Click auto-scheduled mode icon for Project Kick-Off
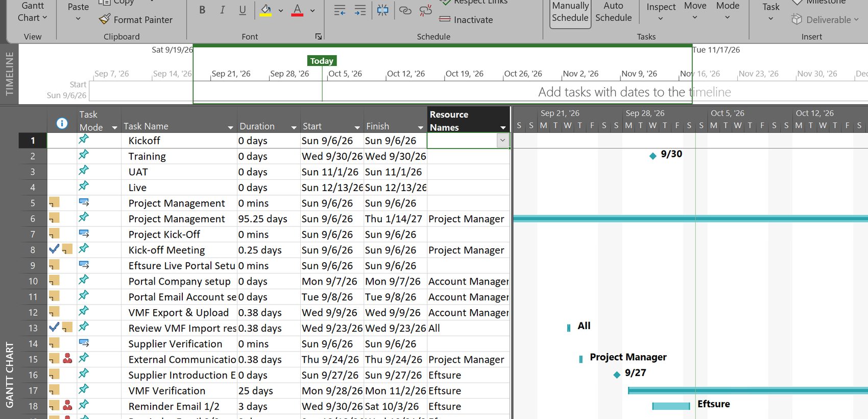 (x=84, y=234)
